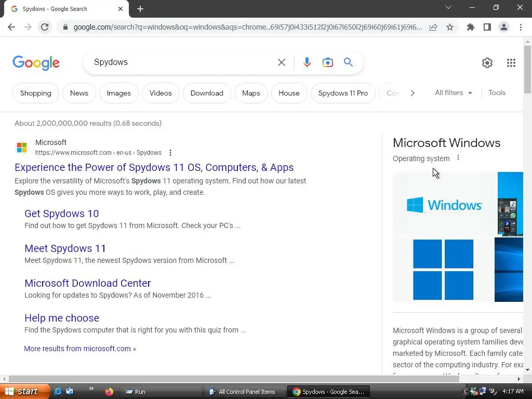Open the Meet Spydows 11 link
This screenshot has height=399, width=532.
point(65,248)
